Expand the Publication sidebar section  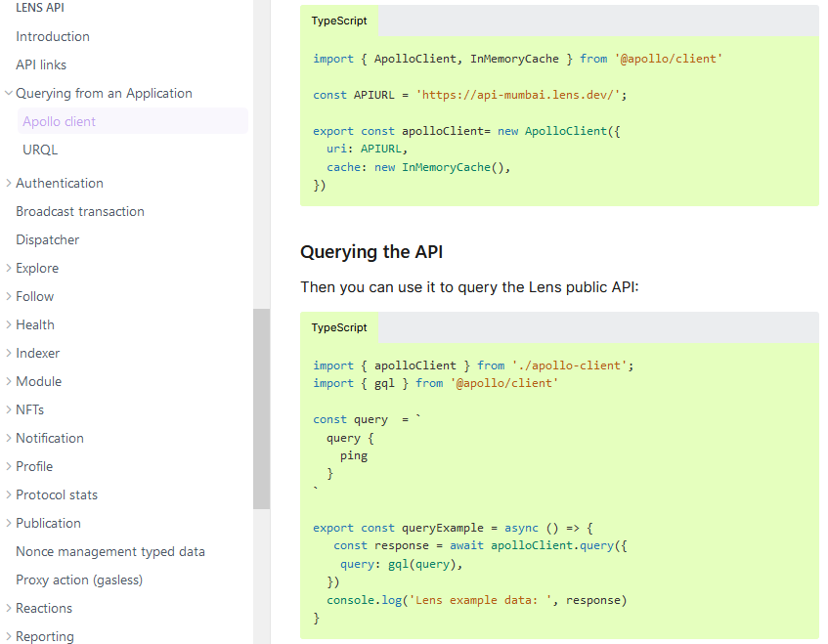click(x=9, y=523)
